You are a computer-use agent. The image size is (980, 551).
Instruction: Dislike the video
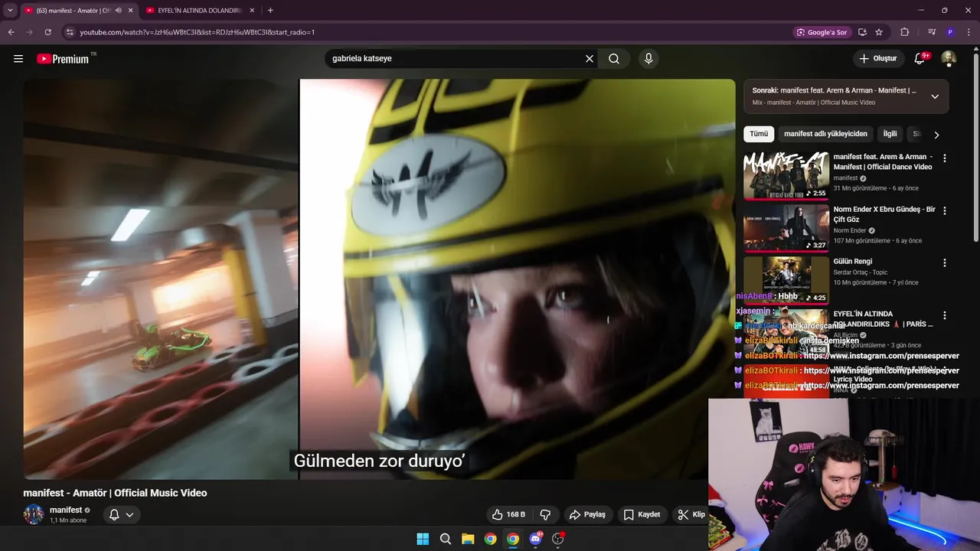546,514
